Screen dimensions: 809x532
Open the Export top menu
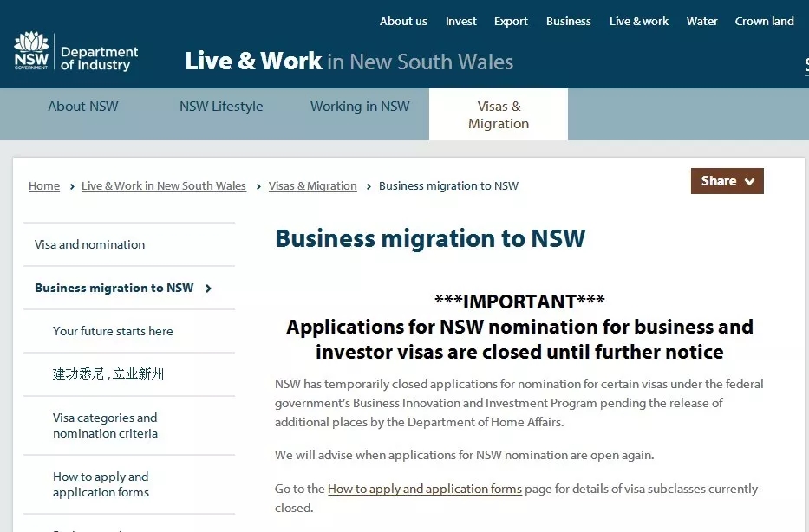coord(511,21)
